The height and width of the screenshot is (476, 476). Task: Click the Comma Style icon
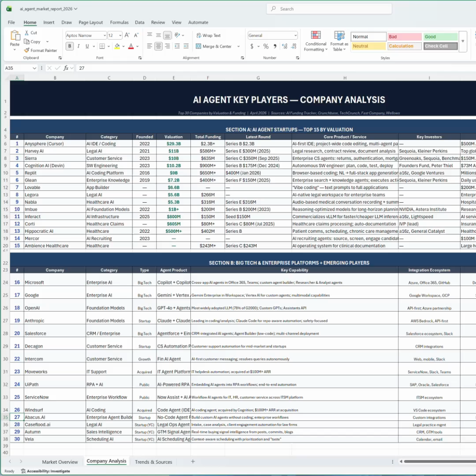coord(275,46)
